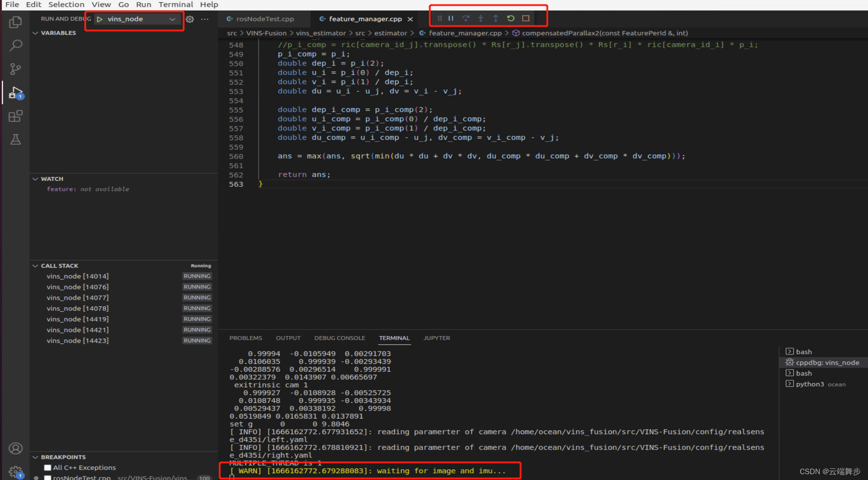Stop debugging with the red square icon

click(x=525, y=18)
